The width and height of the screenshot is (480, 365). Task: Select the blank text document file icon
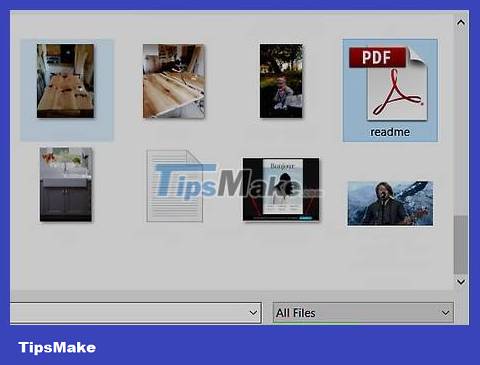[174, 186]
